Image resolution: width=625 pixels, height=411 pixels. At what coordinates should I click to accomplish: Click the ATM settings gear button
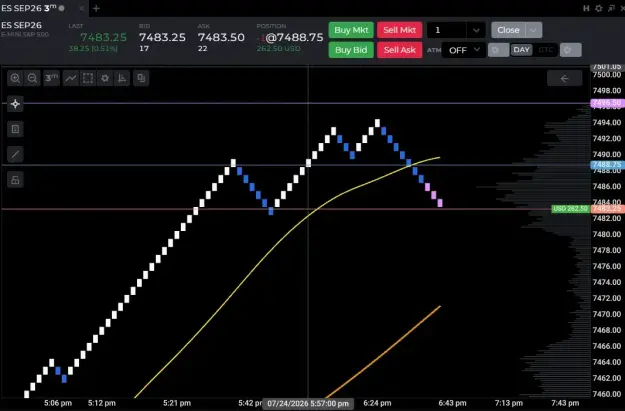click(498, 50)
